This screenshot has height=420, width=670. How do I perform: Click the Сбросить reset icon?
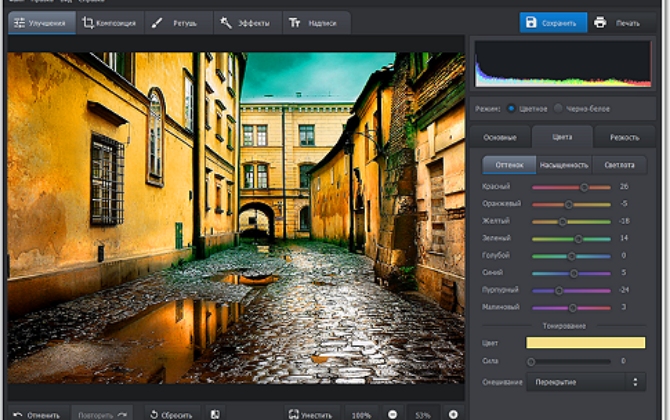coord(154,413)
